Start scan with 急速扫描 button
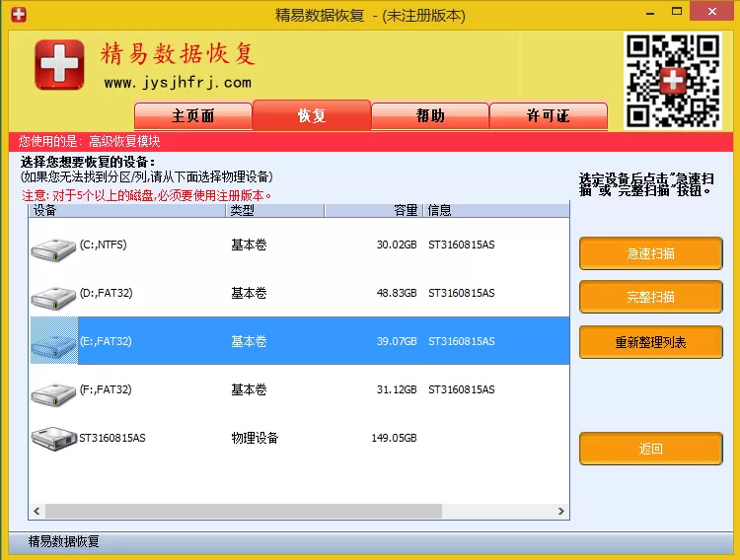The height and width of the screenshot is (560, 740). click(x=651, y=253)
